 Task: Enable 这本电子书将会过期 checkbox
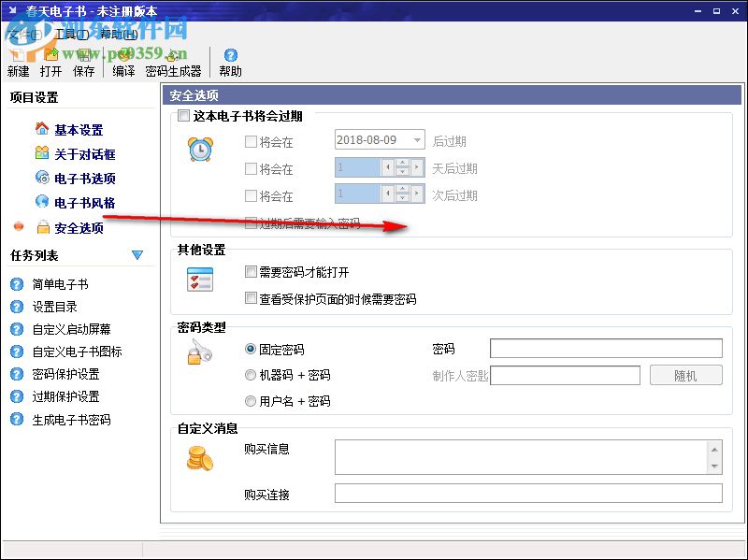coord(183,116)
